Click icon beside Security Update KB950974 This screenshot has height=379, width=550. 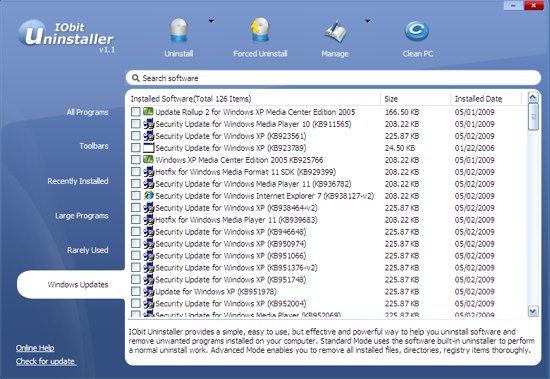(x=148, y=244)
